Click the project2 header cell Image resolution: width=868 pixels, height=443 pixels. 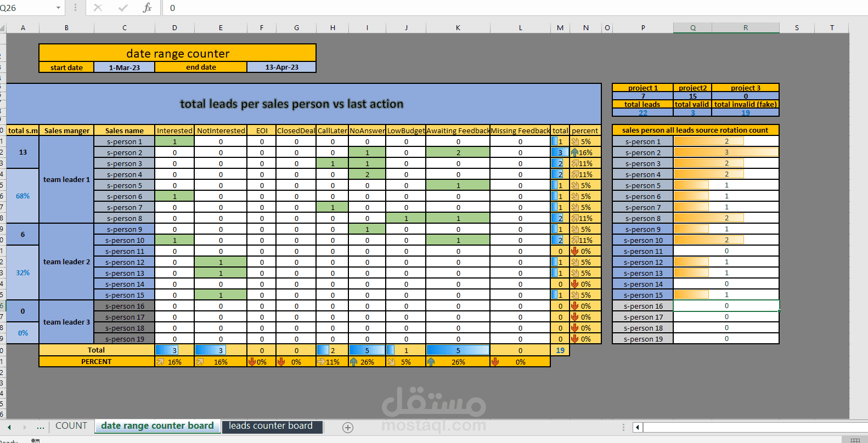coord(692,88)
